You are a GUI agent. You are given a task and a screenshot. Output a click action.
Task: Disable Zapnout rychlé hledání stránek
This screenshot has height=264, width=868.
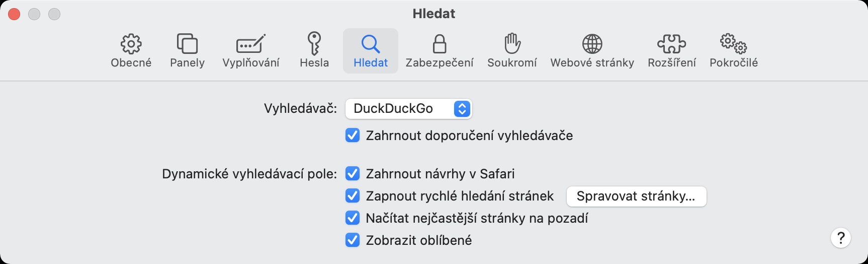pos(353,196)
